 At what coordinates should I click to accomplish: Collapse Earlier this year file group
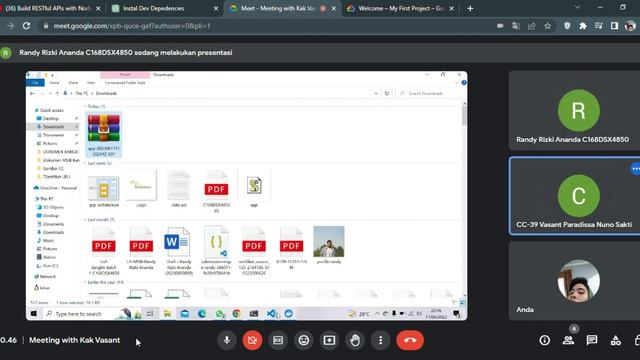tap(85, 282)
